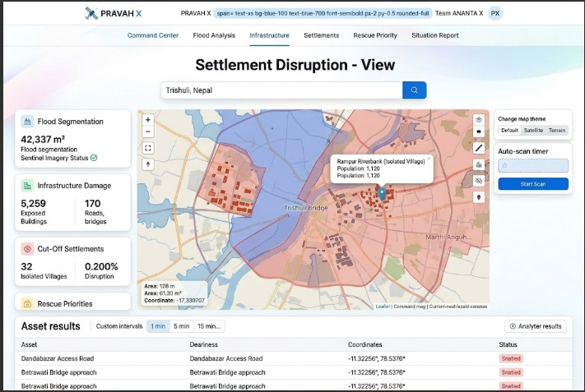This screenshot has height=392, width=585.
Task: Click the Rescue Priorities card icon
Action: click(27, 304)
